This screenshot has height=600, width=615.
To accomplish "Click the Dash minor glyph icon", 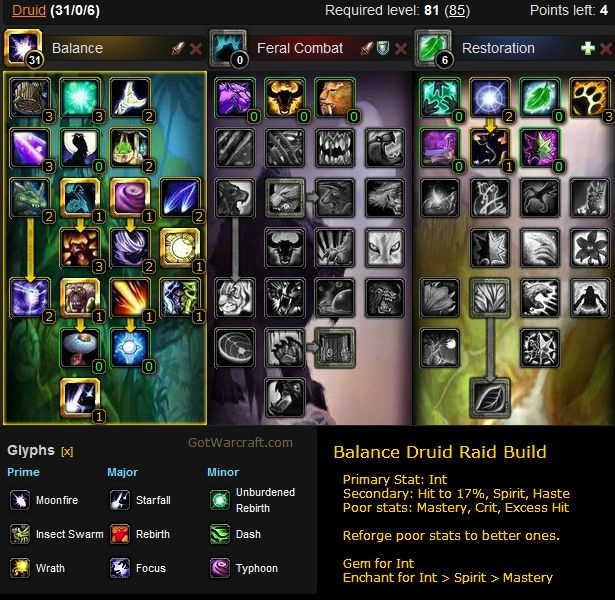I will click(x=220, y=534).
